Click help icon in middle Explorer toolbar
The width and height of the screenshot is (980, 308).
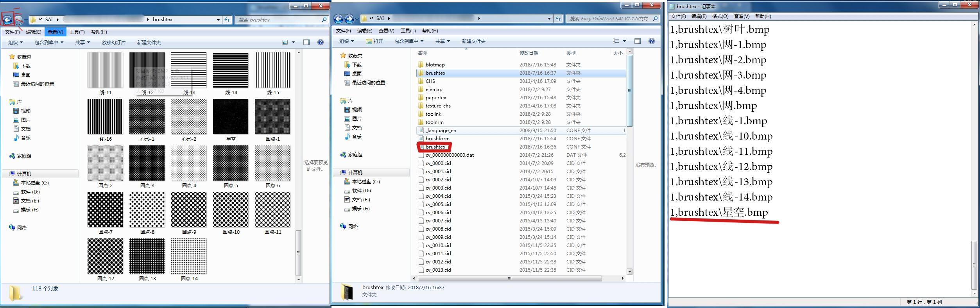coord(651,41)
